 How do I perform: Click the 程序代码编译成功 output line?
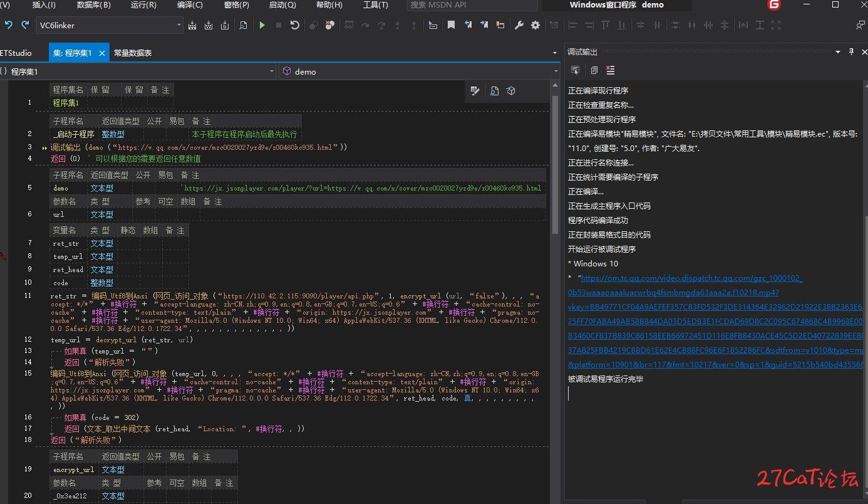point(598,221)
